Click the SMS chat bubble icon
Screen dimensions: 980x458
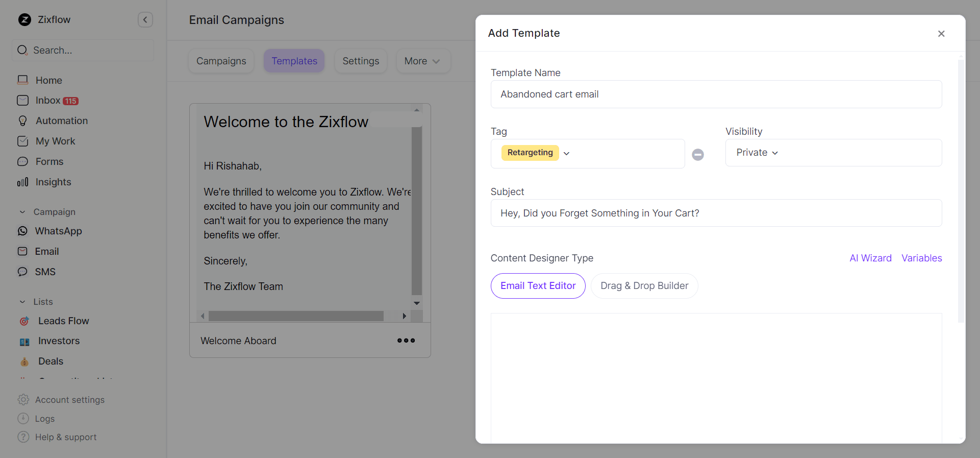[x=23, y=272]
